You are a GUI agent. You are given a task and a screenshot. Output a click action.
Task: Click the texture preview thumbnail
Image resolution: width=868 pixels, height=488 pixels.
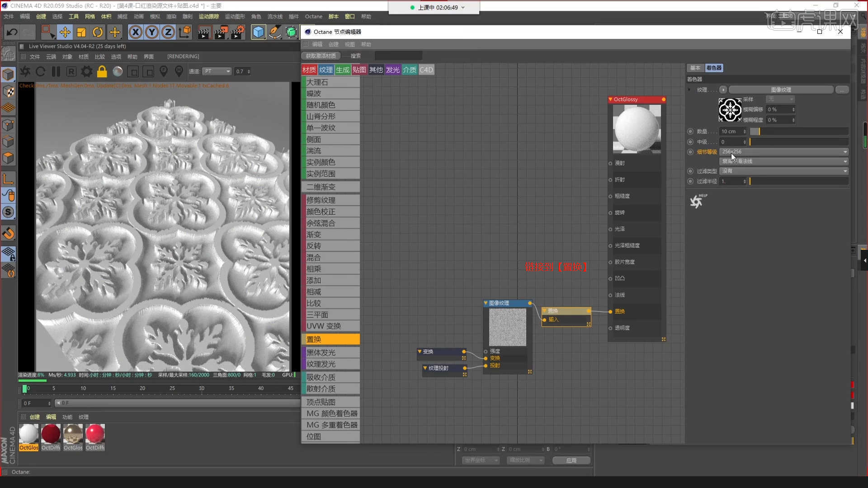point(730,110)
